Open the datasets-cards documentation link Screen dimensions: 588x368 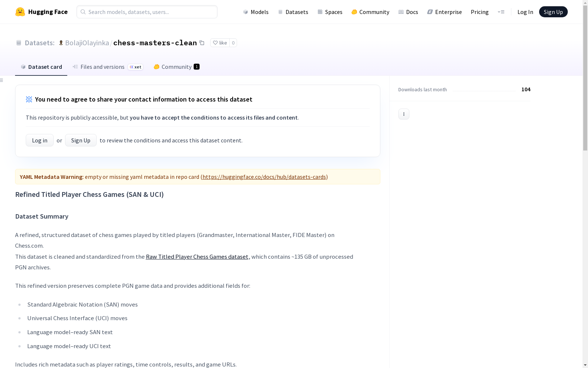pyautogui.click(x=264, y=177)
